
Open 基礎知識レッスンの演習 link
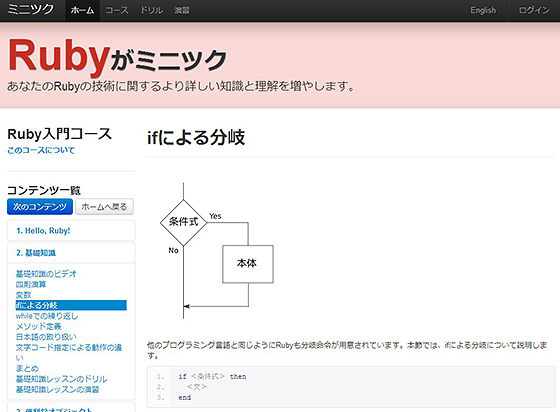click(x=58, y=389)
